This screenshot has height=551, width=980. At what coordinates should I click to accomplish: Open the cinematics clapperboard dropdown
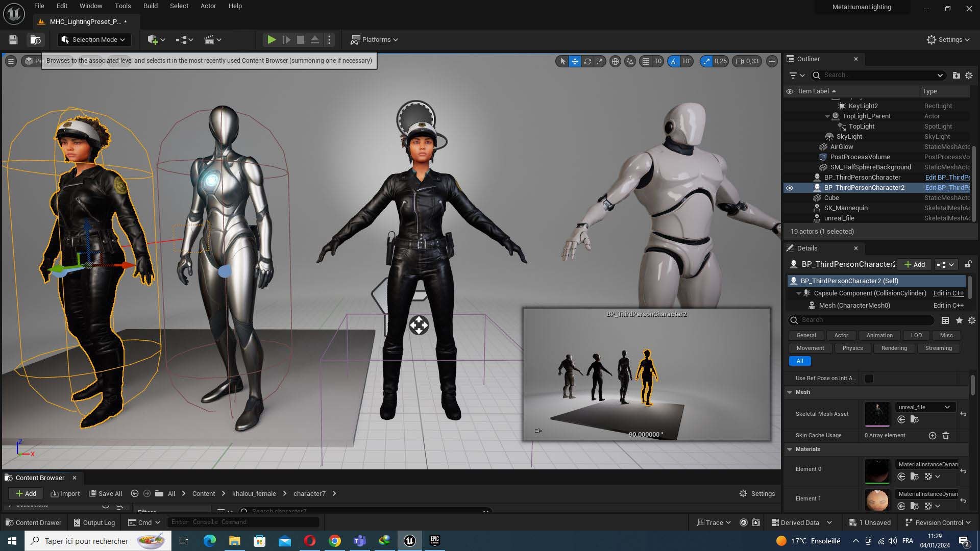(213, 40)
